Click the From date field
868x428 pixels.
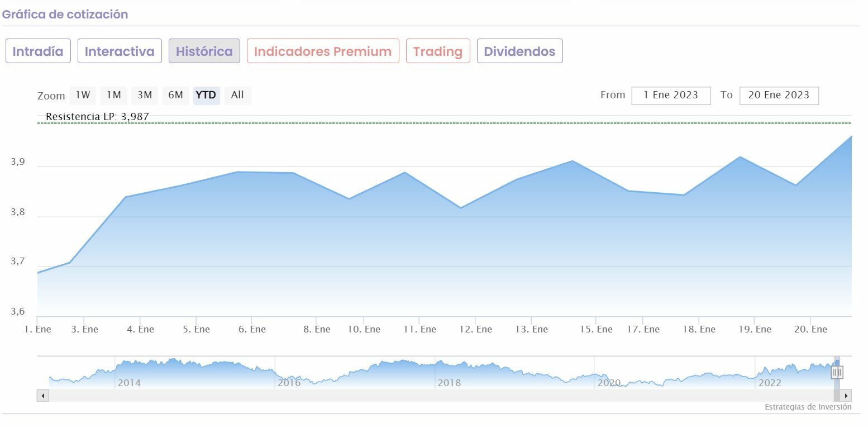(671, 96)
